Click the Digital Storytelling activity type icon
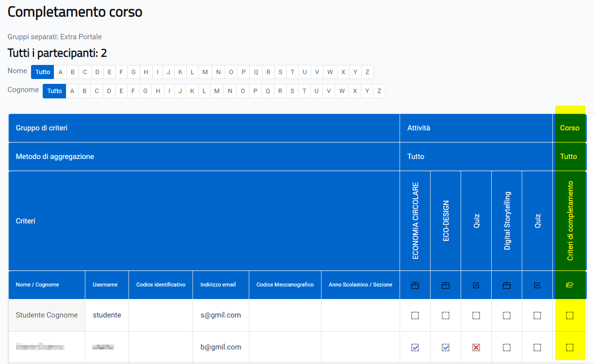 tap(507, 285)
